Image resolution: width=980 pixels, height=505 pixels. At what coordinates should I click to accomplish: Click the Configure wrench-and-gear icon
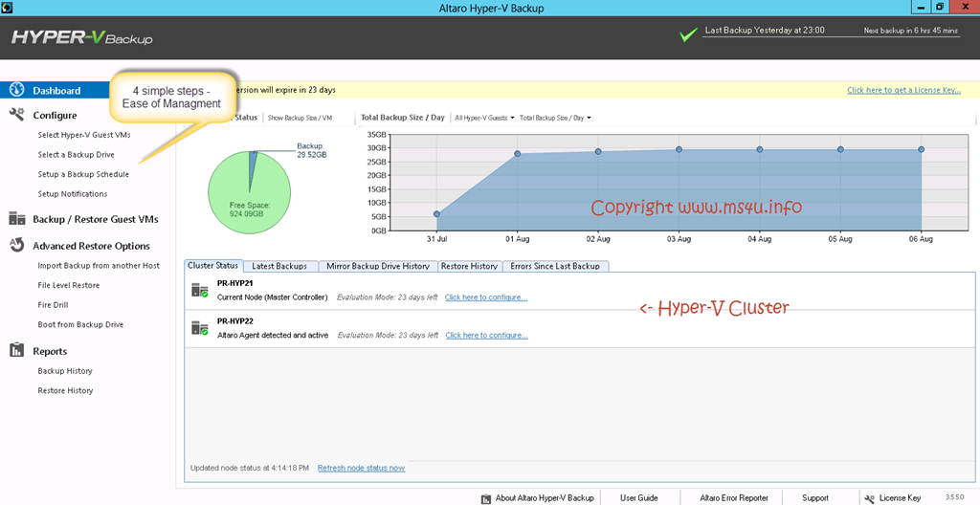coord(17,115)
